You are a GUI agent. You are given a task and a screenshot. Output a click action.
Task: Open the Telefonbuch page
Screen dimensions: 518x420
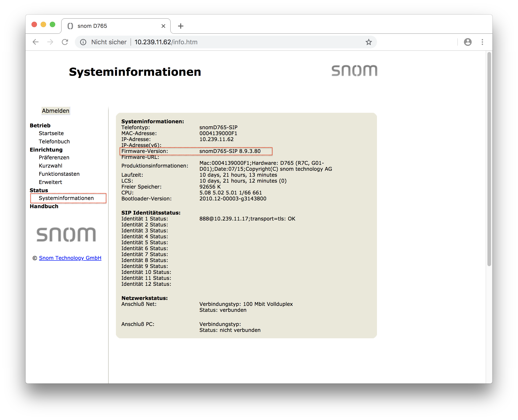(x=54, y=141)
